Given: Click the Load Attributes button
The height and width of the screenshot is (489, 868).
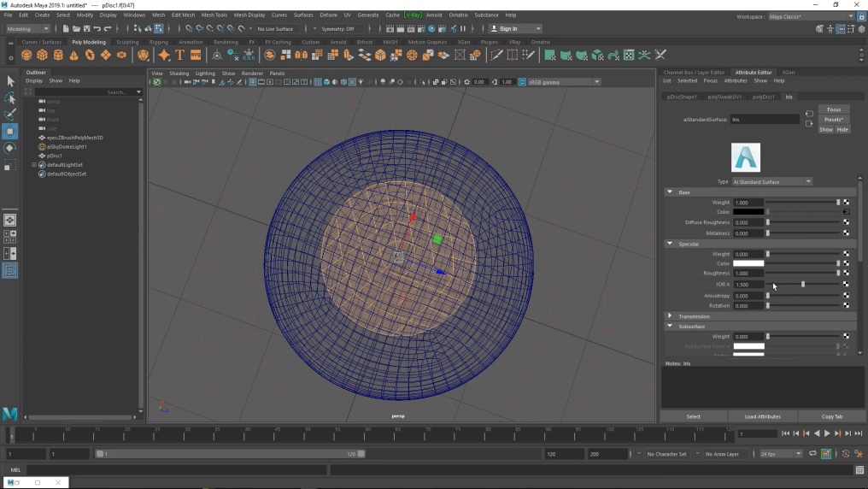Looking at the screenshot, I should [762, 416].
